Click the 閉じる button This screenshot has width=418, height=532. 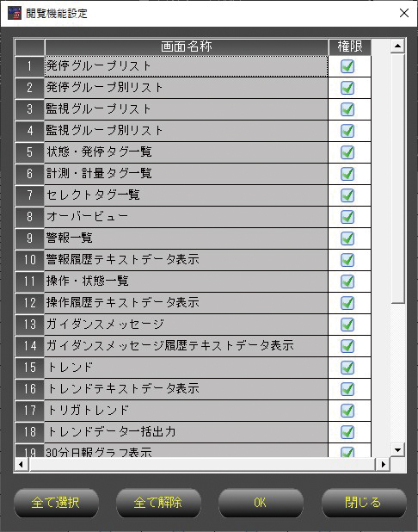tap(364, 503)
